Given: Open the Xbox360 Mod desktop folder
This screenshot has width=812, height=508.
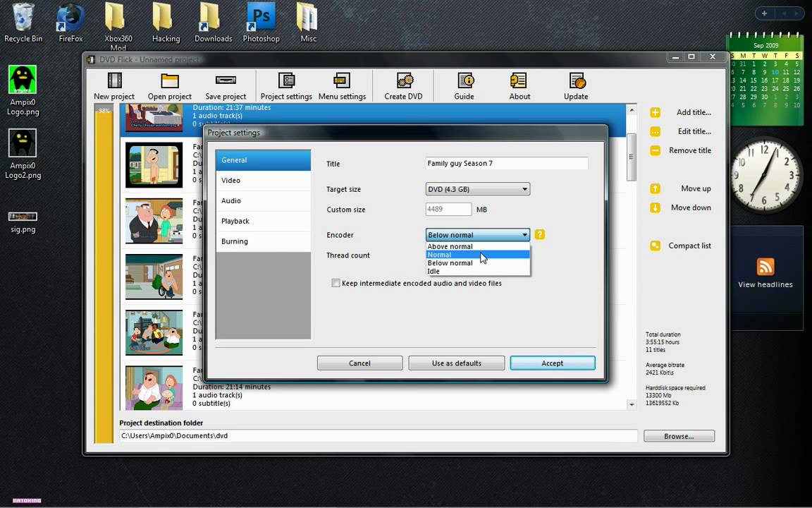Looking at the screenshot, I should click(118, 26).
